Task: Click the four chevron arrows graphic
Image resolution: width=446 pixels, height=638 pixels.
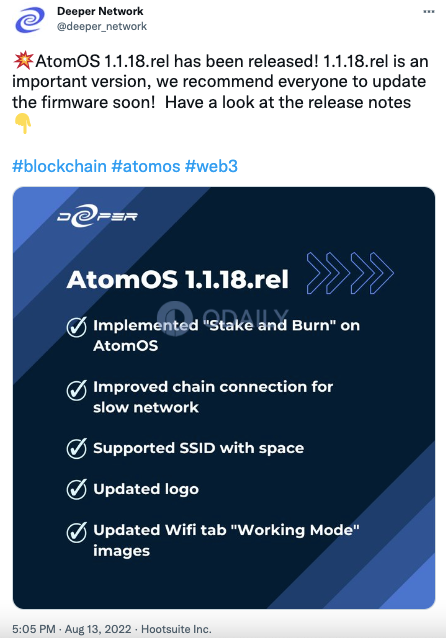Action: 350,273
